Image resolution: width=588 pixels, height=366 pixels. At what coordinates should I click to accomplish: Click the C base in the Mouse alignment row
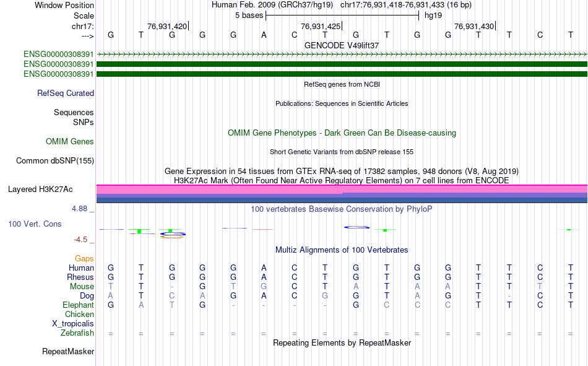[295, 286]
